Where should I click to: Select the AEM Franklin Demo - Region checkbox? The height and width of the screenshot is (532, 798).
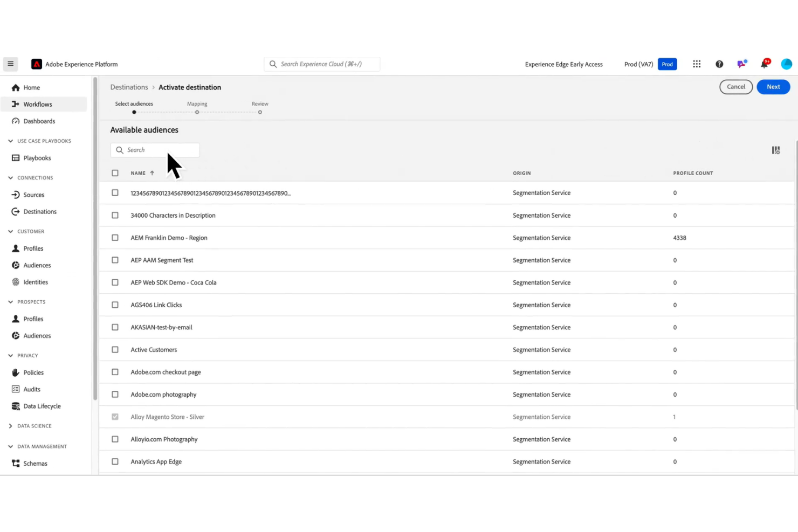click(x=115, y=237)
